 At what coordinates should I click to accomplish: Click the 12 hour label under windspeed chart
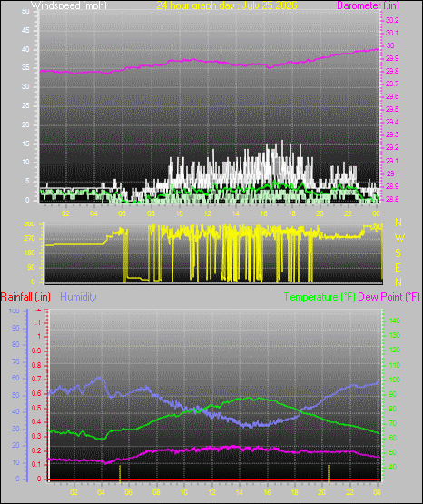[208, 213]
